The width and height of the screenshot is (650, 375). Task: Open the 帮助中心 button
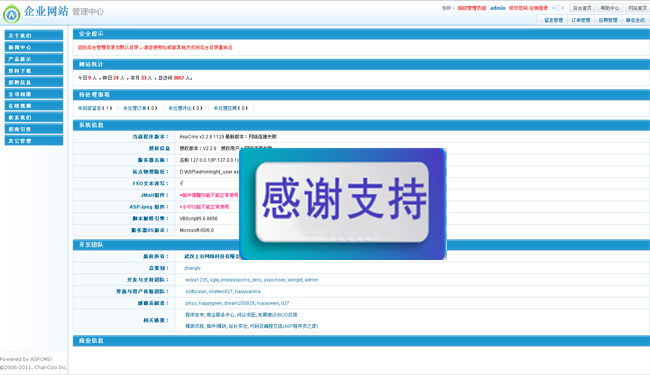(609, 8)
